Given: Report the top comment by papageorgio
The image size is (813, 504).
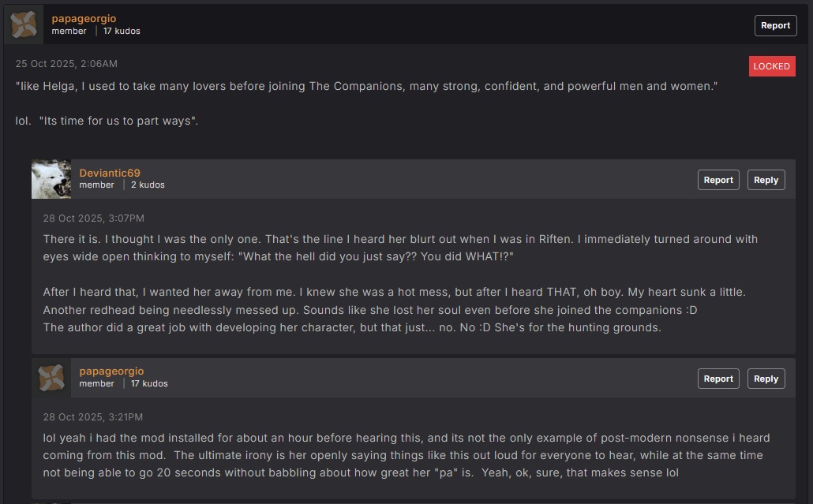Looking at the screenshot, I should pos(775,25).
